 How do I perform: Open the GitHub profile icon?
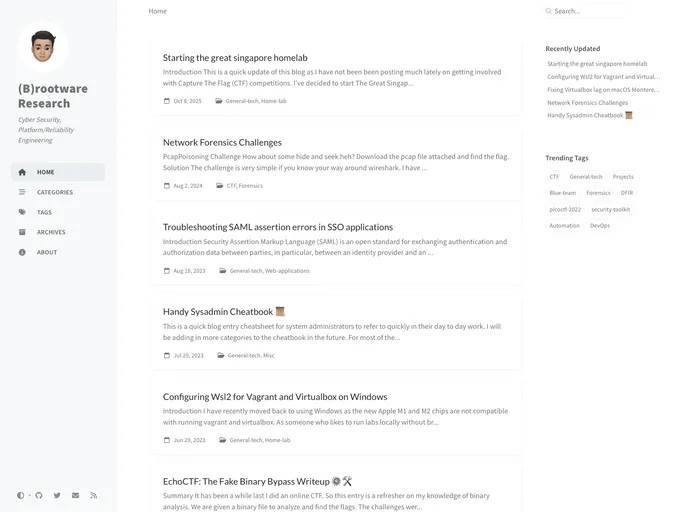coord(39,495)
